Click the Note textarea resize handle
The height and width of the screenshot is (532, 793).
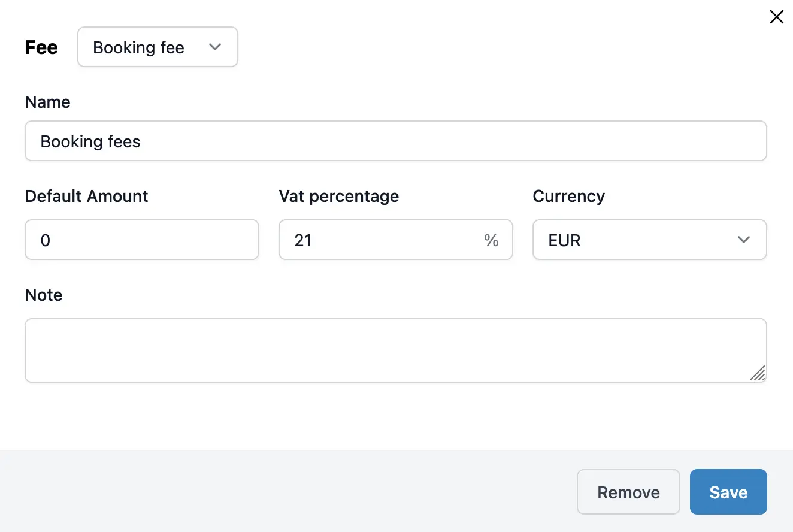[x=758, y=373]
